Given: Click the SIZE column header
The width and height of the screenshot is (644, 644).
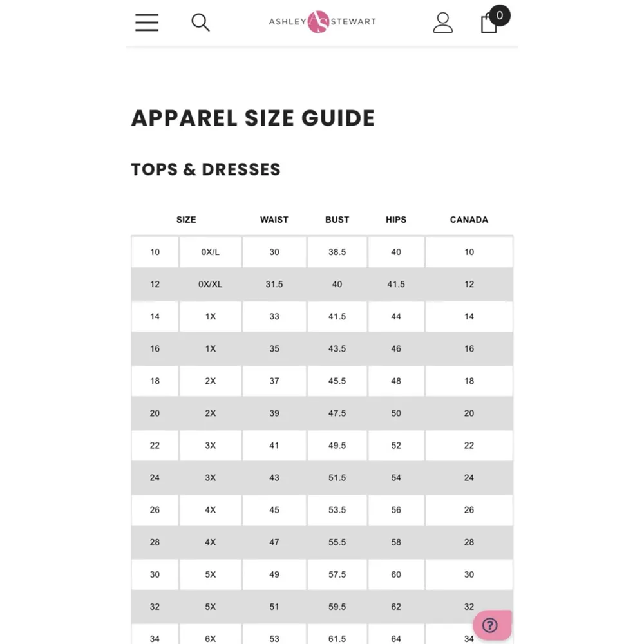Looking at the screenshot, I should 186,220.
